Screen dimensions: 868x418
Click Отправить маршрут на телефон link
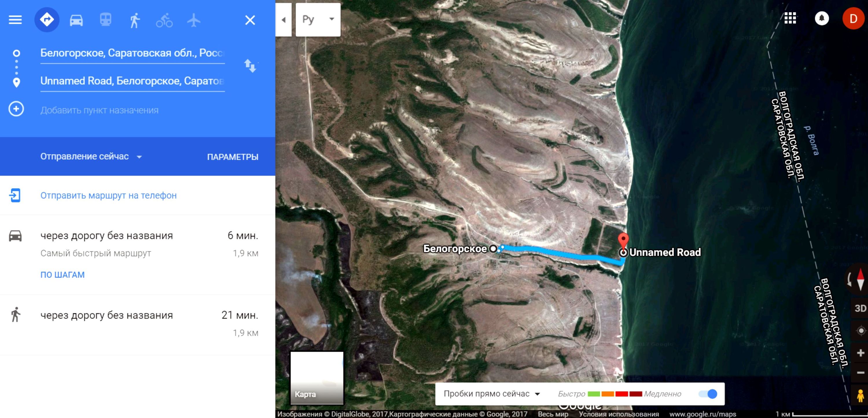[x=108, y=195]
